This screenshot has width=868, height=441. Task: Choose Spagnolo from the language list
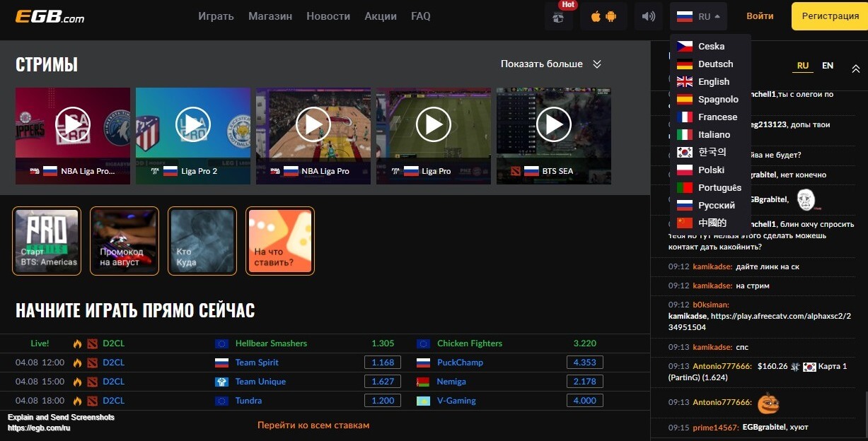point(710,99)
